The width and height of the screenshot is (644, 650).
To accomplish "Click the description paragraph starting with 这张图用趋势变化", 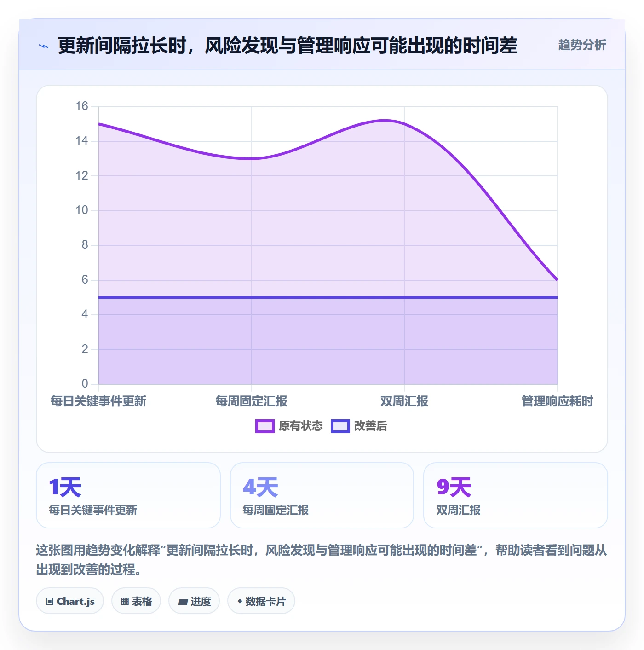I will pos(321,559).
